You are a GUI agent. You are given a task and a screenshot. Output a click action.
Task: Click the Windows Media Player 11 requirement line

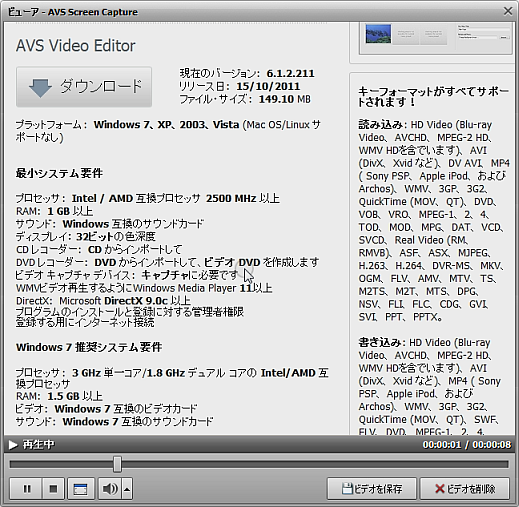tap(144, 288)
